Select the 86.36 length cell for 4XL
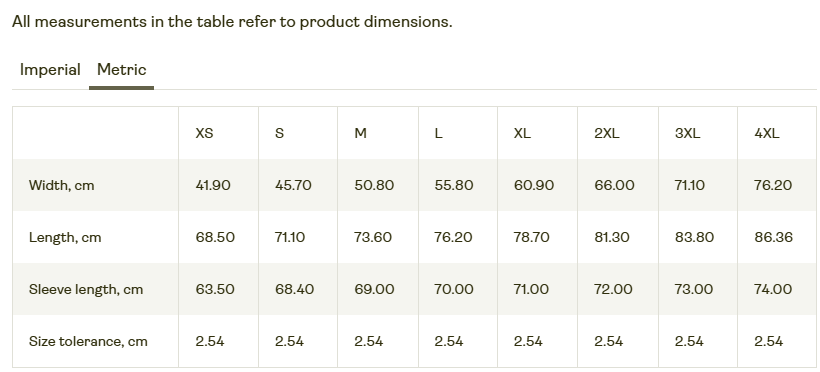This screenshot has width=820, height=372. pos(773,238)
